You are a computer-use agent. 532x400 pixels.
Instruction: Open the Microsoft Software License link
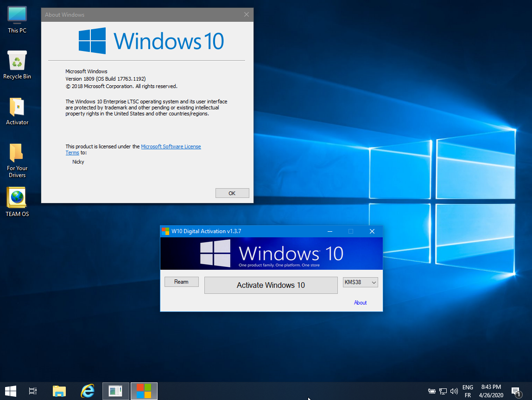point(171,146)
